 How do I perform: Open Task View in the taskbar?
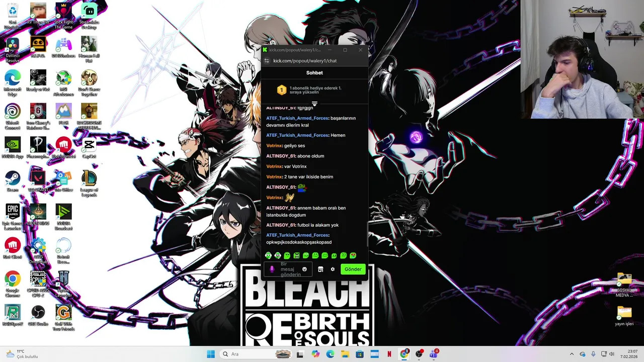300,354
